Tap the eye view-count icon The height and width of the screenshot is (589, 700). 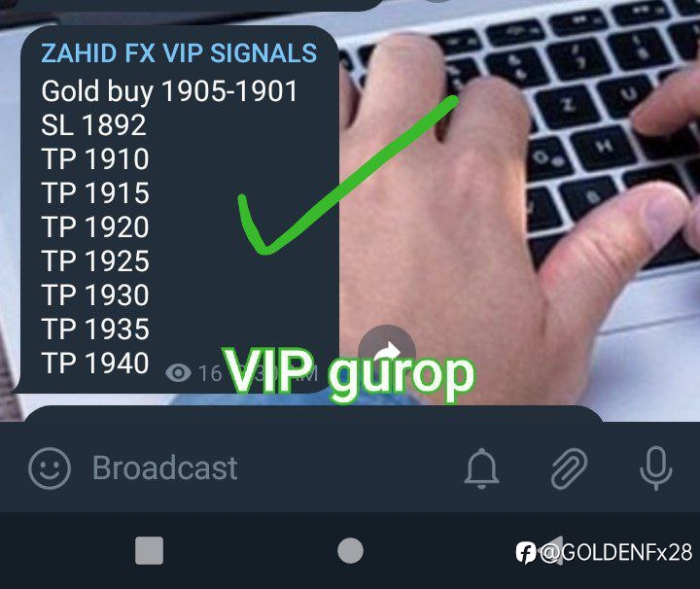click(x=178, y=372)
